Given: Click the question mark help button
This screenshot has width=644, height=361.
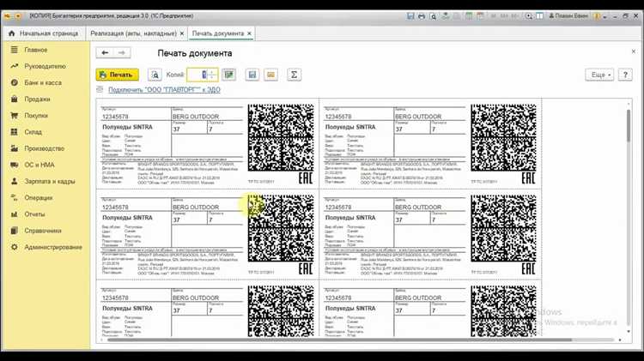Looking at the screenshot, I should point(625,75).
